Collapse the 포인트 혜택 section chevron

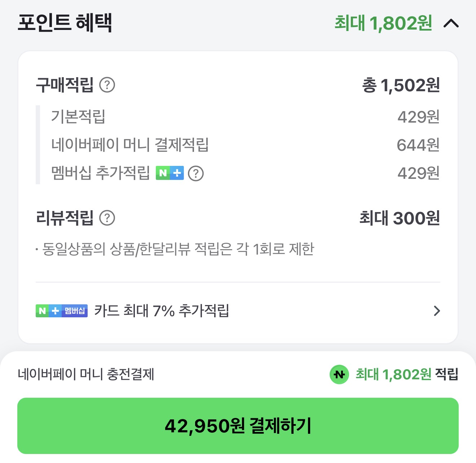click(451, 24)
